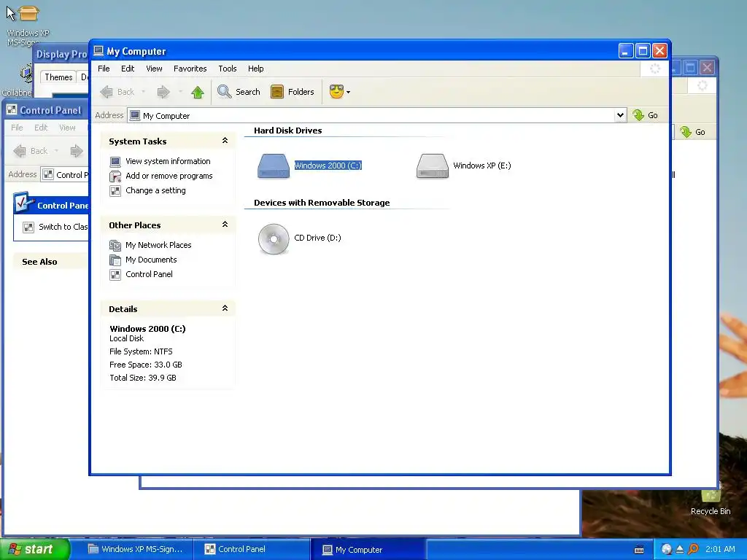Open the File menu in Control Panel window
The width and height of the screenshot is (747, 560).
pyautogui.click(x=17, y=128)
